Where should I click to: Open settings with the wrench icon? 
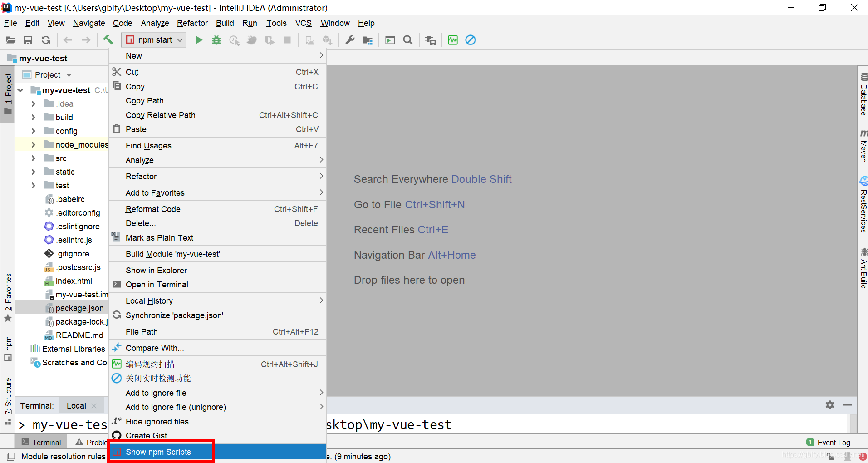[350, 40]
